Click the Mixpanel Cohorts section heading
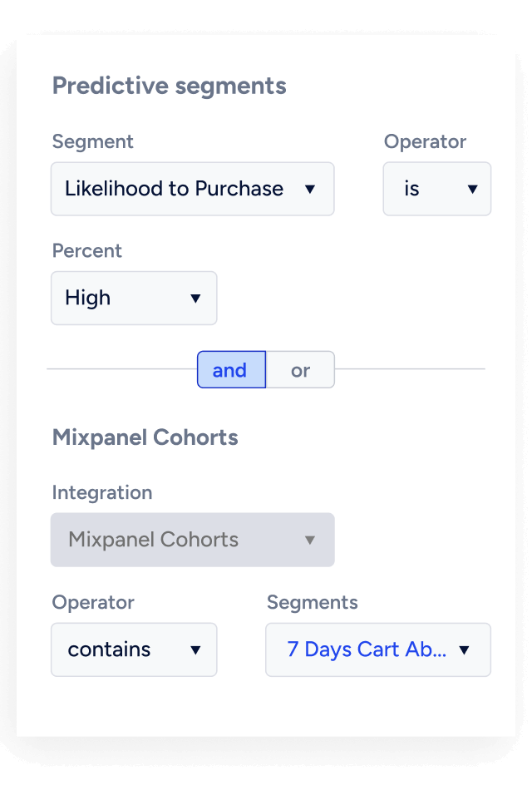The width and height of the screenshot is (532, 795). 145,437
